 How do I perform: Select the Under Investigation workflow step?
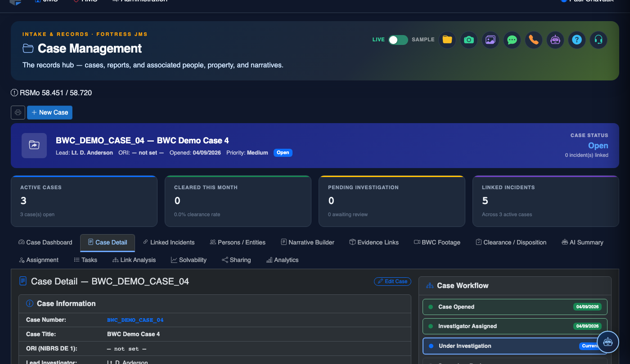coord(515,346)
